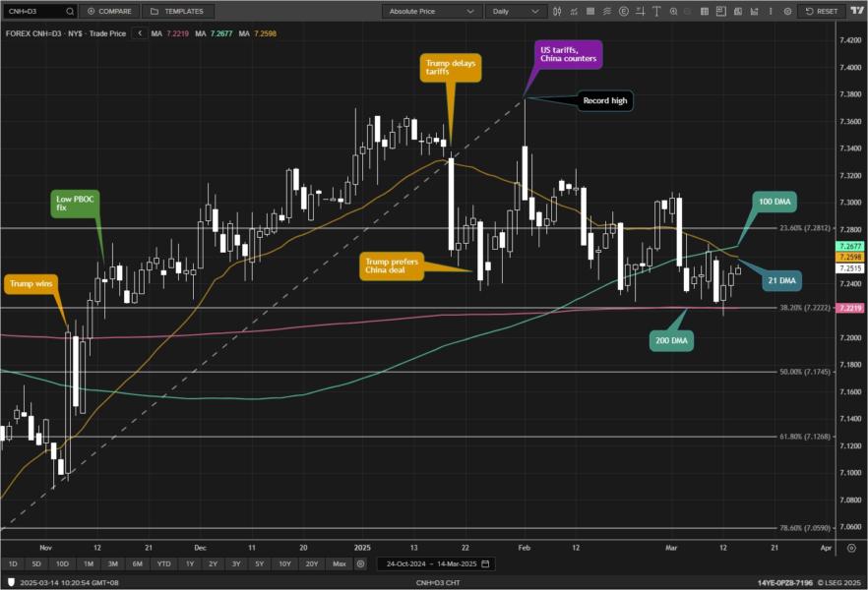Collapse the legend using the chevron arrow
Viewport: 868px width, 590px height.
point(139,32)
